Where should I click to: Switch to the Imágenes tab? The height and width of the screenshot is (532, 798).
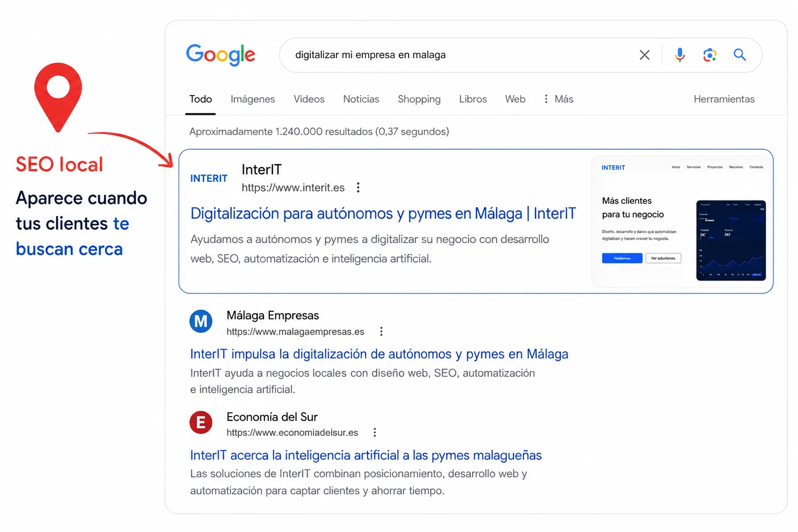click(x=253, y=99)
